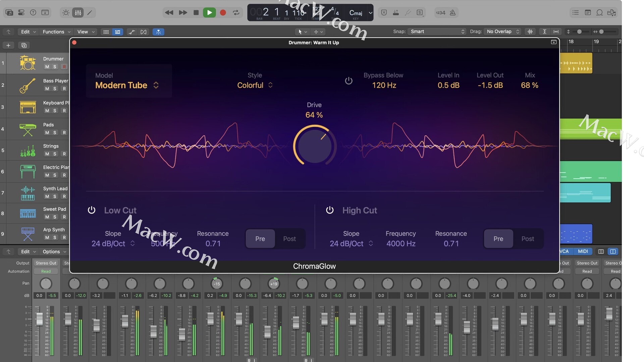
Task: Click the Drive knob in ChromaGlow
Action: pyautogui.click(x=315, y=146)
